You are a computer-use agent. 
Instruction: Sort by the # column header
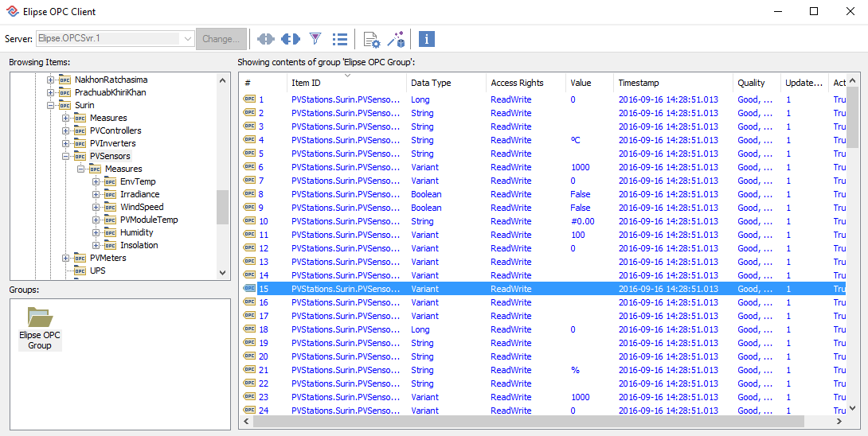264,83
